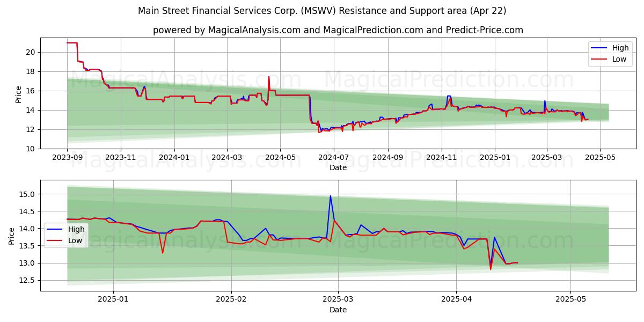This screenshot has height=322, width=644.
Task: Click top chart y-axis value 16
Action: (x=31, y=91)
